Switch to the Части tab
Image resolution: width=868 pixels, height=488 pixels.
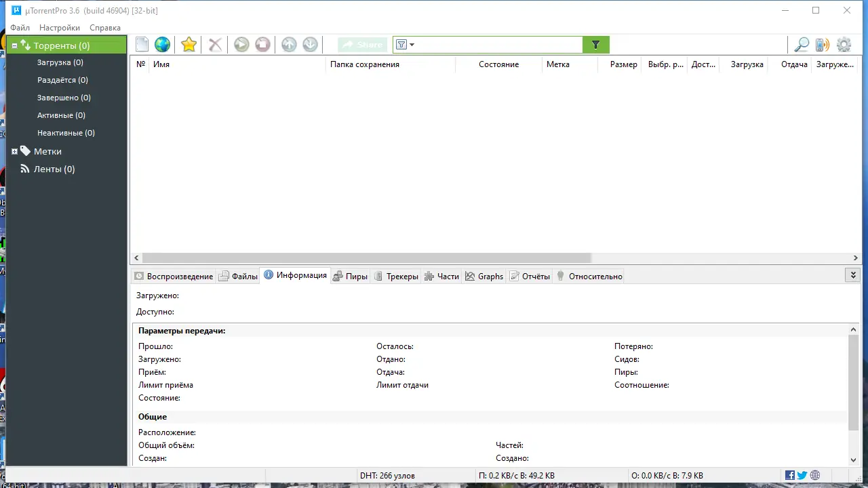point(441,276)
